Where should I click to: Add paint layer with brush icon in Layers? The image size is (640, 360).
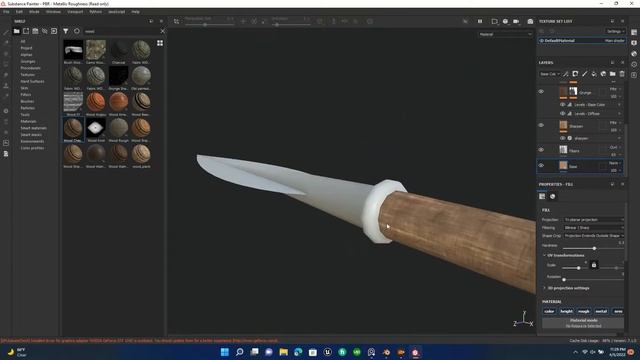(584, 74)
